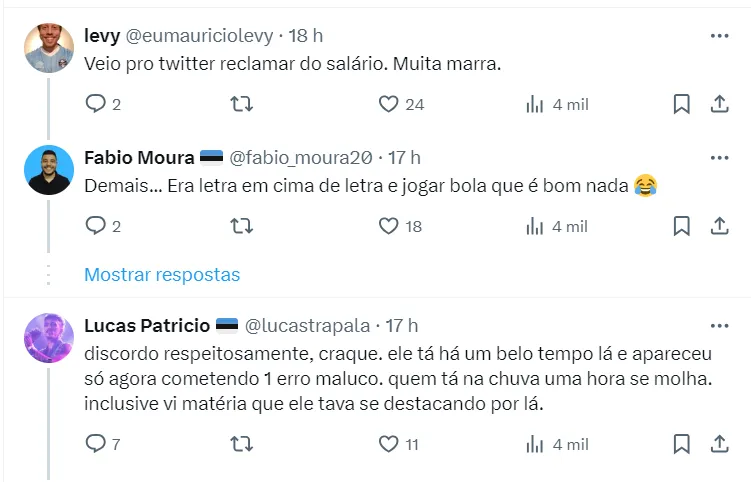Reply to levy's tweet

(x=96, y=105)
